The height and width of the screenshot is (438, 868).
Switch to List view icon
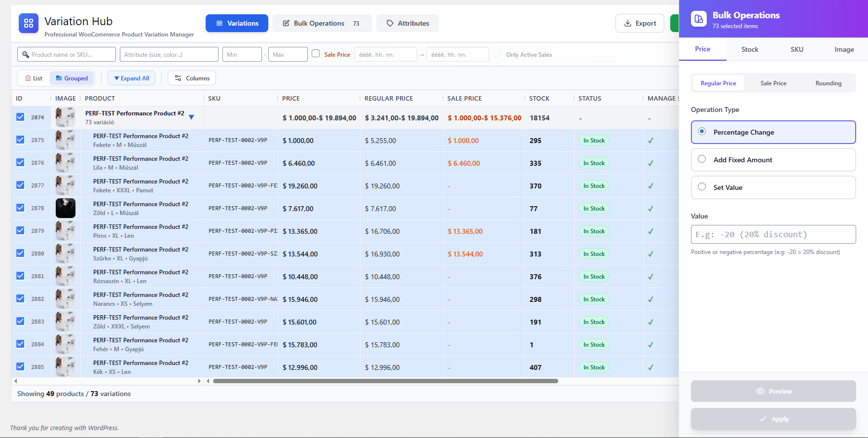[x=28, y=78]
